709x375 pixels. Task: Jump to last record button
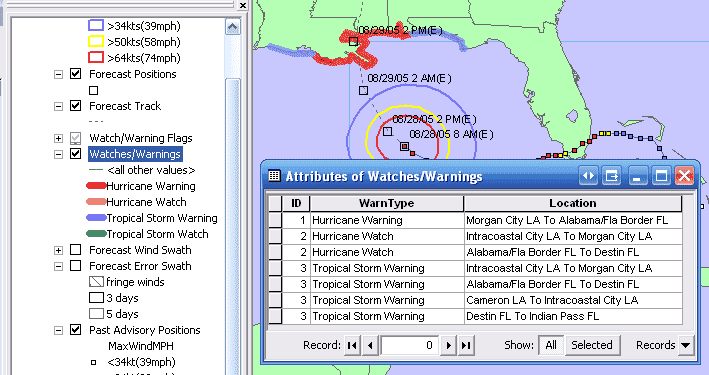click(466, 346)
